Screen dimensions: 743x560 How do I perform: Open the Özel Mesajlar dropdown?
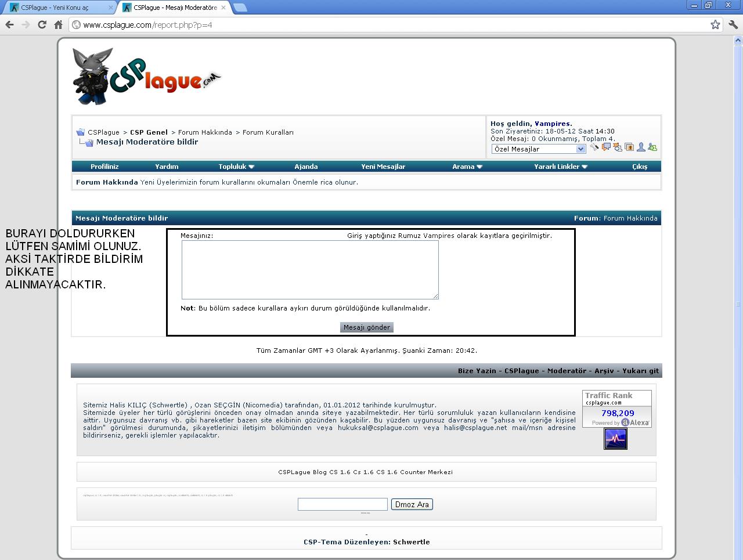pyautogui.click(x=538, y=149)
